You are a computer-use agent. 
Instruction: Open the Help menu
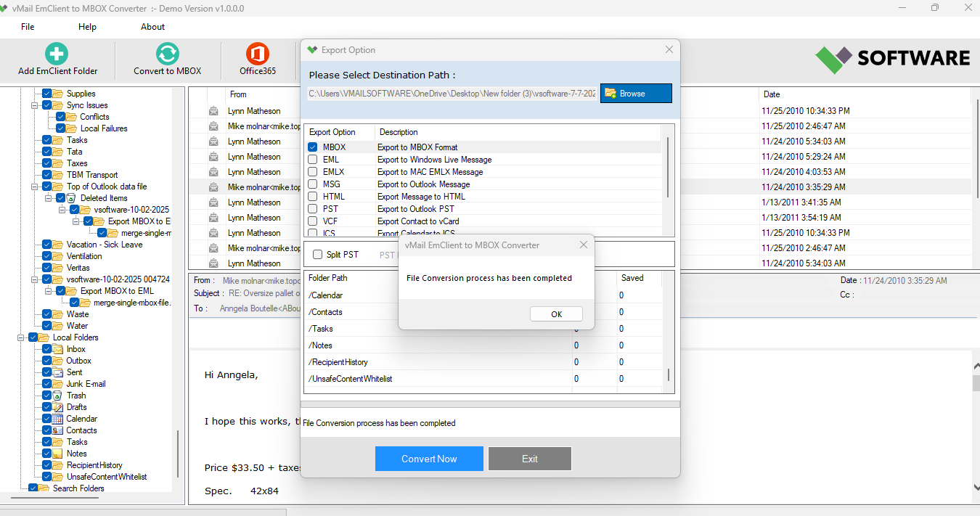87,27
